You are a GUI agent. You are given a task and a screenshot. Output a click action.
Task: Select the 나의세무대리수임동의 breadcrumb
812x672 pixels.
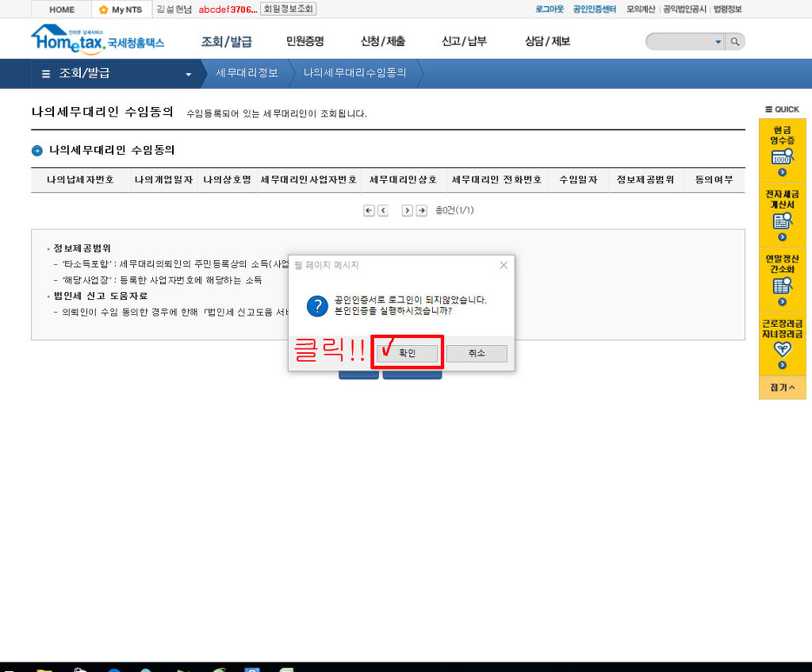coord(354,73)
